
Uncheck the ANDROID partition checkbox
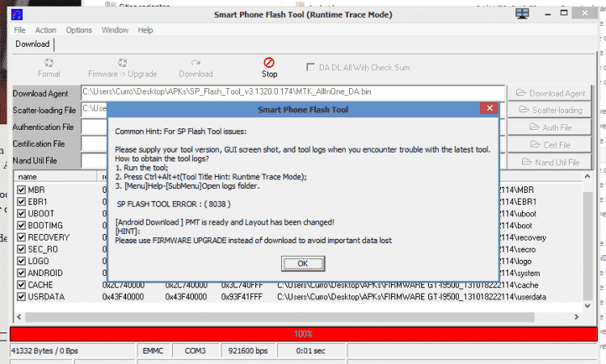pyautogui.click(x=21, y=273)
